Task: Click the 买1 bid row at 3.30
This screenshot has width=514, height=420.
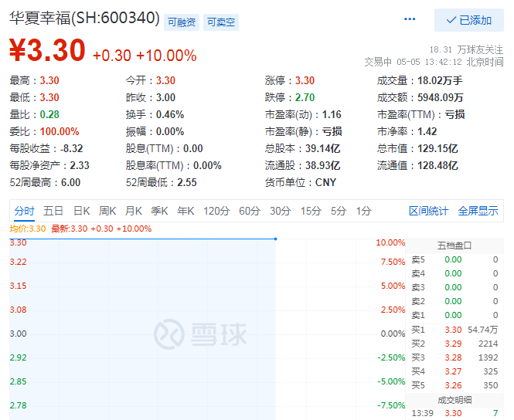Action: click(x=454, y=330)
